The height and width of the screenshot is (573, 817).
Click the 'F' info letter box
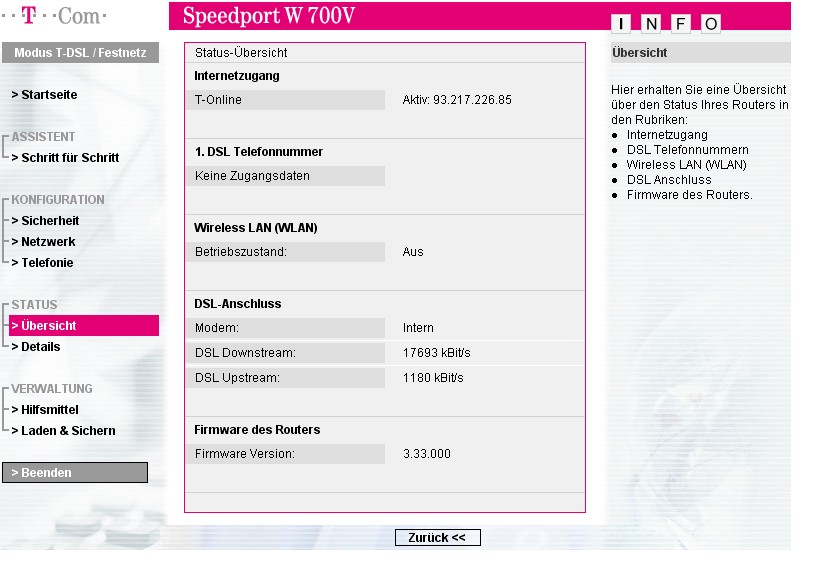680,23
